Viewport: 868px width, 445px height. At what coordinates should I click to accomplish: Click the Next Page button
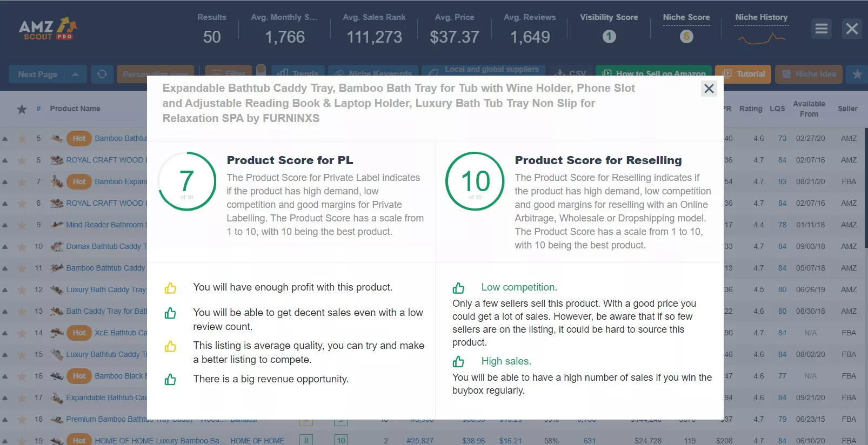37,74
